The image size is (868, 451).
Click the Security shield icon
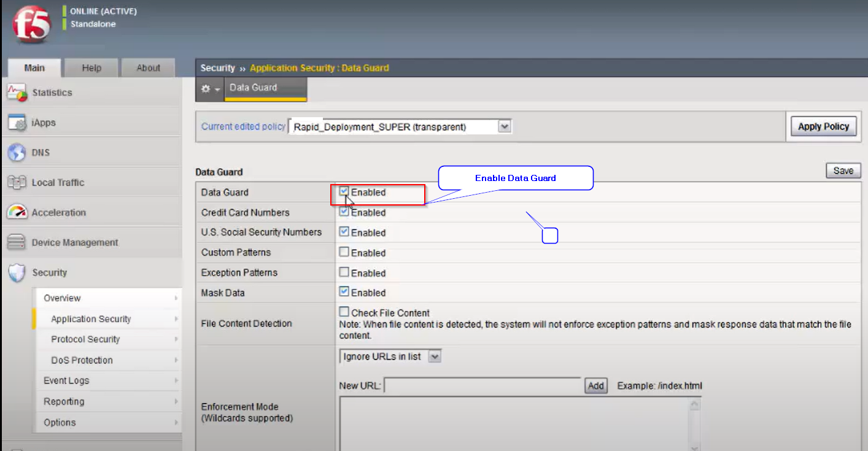pos(17,273)
